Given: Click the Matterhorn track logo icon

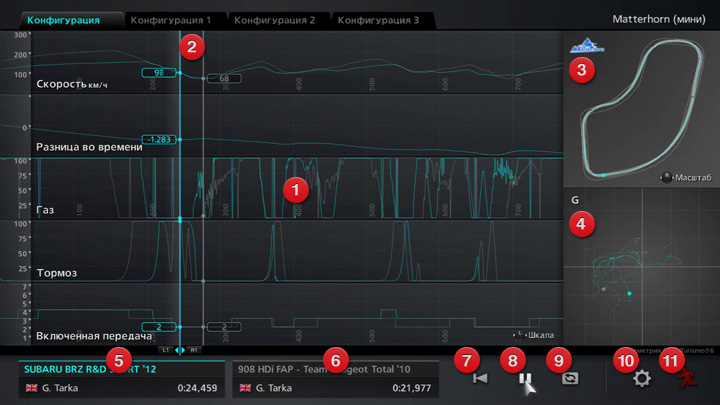Looking at the screenshot, I should click(x=585, y=47).
